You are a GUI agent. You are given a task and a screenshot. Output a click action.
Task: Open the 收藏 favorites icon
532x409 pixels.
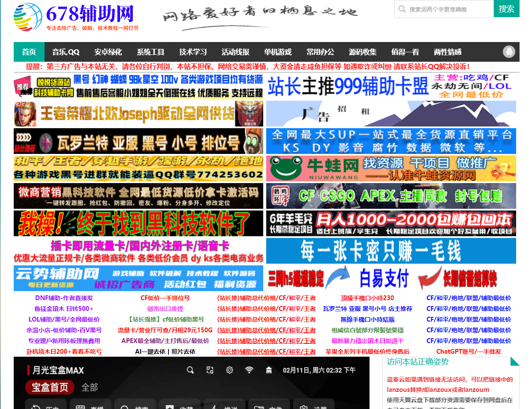[x=180, y=405]
